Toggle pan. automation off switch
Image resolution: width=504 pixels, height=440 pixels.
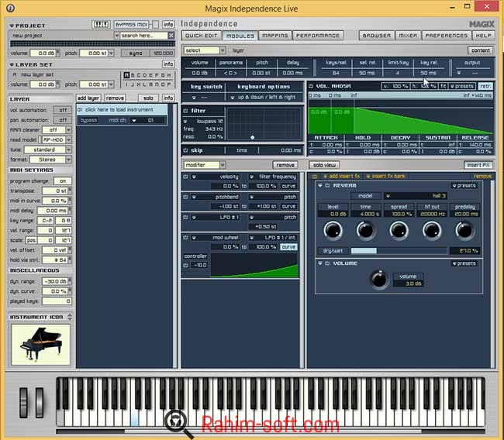(x=63, y=120)
